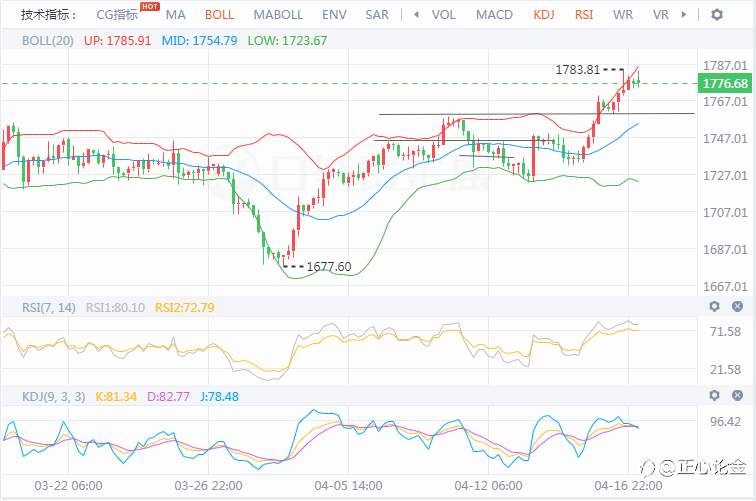Show previous indicators with left arrow
The image size is (756, 501).
pyautogui.click(x=416, y=14)
